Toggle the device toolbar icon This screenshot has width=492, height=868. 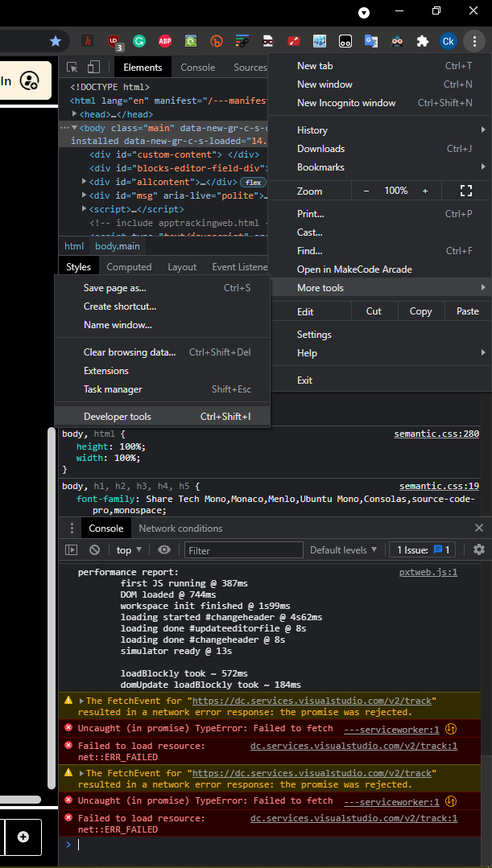click(93, 67)
